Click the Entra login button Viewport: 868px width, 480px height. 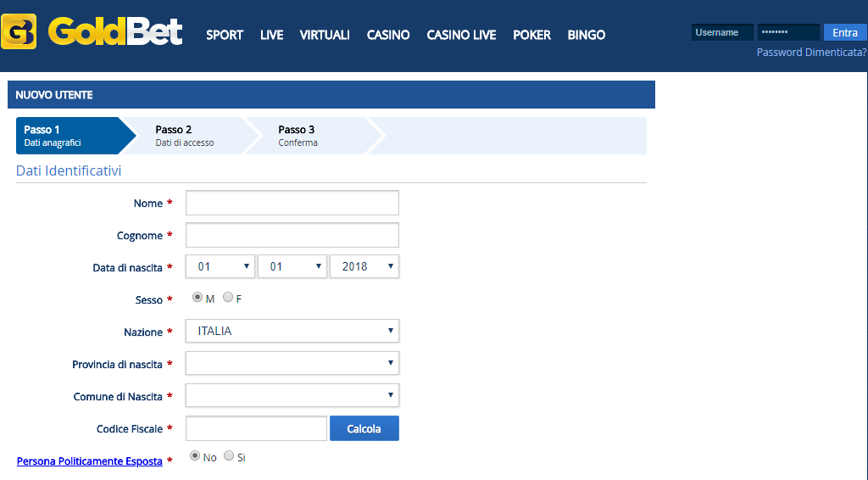pos(845,33)
